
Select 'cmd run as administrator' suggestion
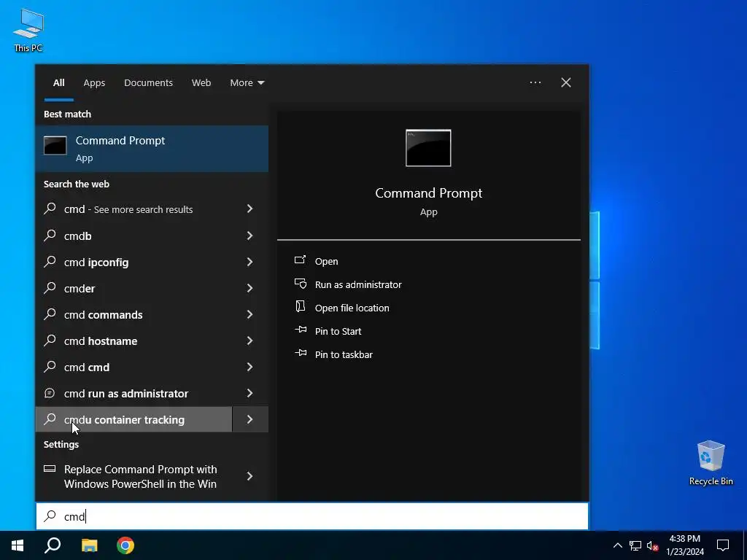[x=134, y=393]
